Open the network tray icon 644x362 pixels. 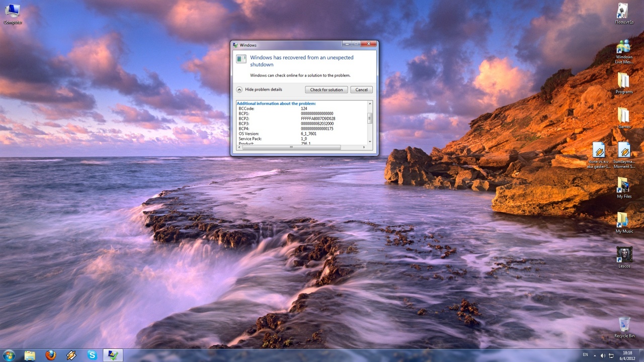click(x=611, y=355)
